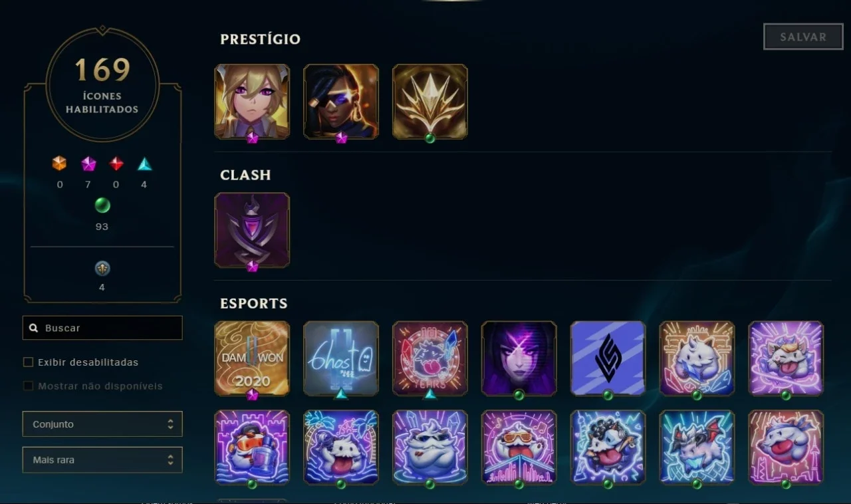Open the Conjunto grouping dropdown
This screenshot has width=851, height=504.
click(x=102, y=424)
